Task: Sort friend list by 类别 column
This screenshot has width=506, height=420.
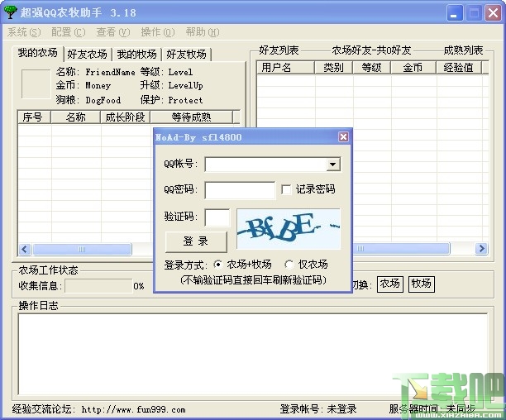Action: coord(334,68)
